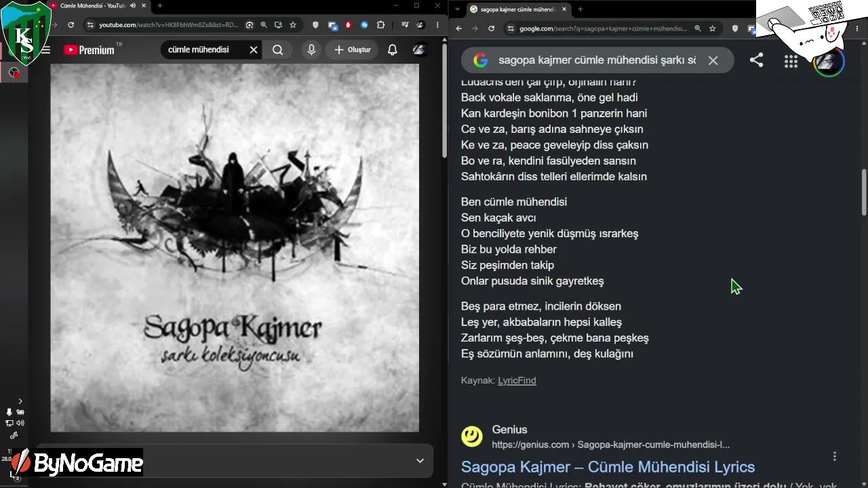Viewport: 868px width, 488px height.
Task: Install or cast screen icon in YouTube address bar
Action: pyautogui.click(x=278, y=25)
